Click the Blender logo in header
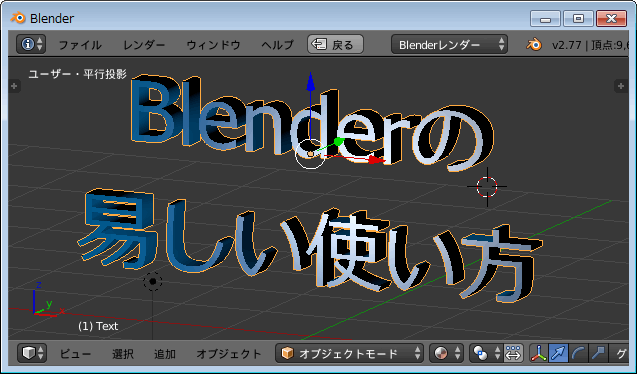This screenshot has height=374, width=637. 534,45
